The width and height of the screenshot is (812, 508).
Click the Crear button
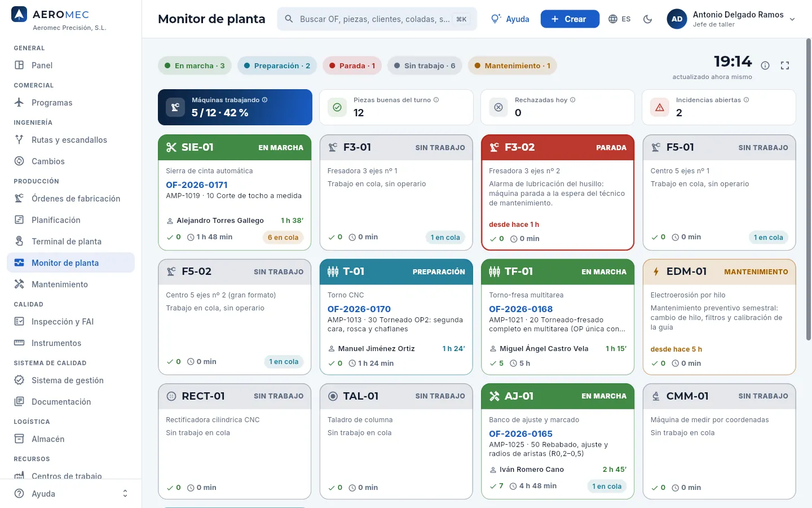click(570, 19)
